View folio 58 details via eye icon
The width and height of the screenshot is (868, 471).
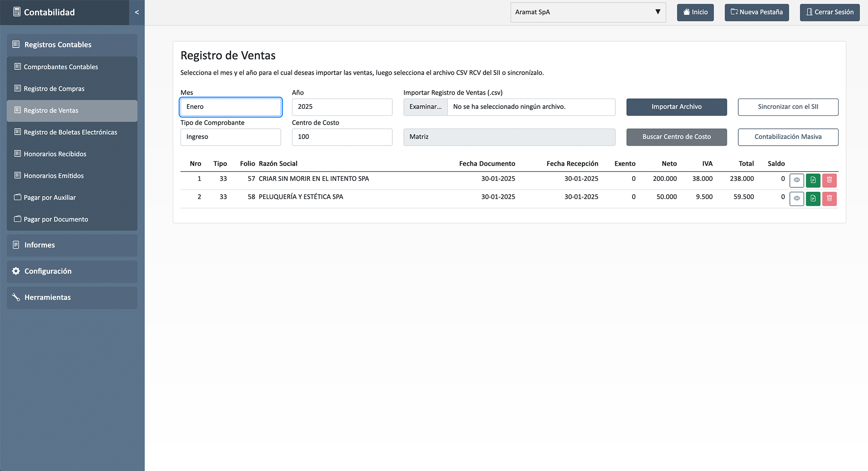pyautogui.click(x=796, y=199)
